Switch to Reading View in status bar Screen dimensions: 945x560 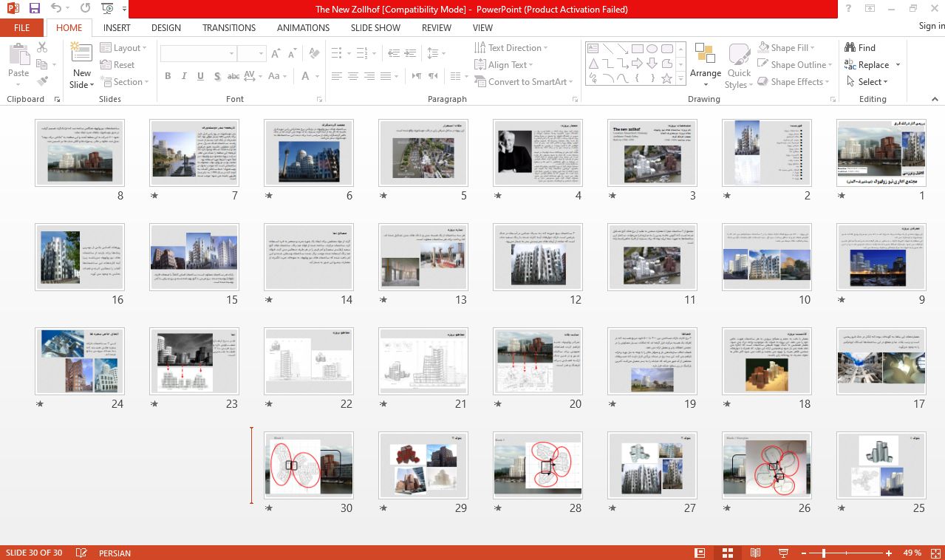click(755, 553)
